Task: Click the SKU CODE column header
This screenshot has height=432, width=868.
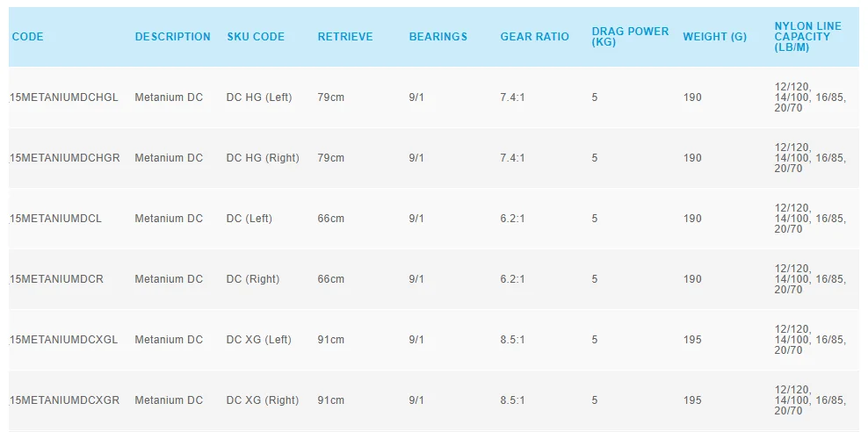Action: [256, 37]
